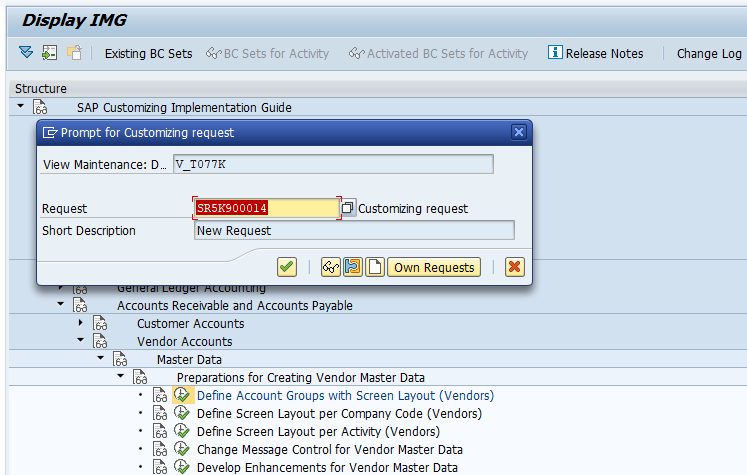Execute Define Screen Layout per Company Code icon
The width and height of the screenshot is (747, 475).
(182, 413)
